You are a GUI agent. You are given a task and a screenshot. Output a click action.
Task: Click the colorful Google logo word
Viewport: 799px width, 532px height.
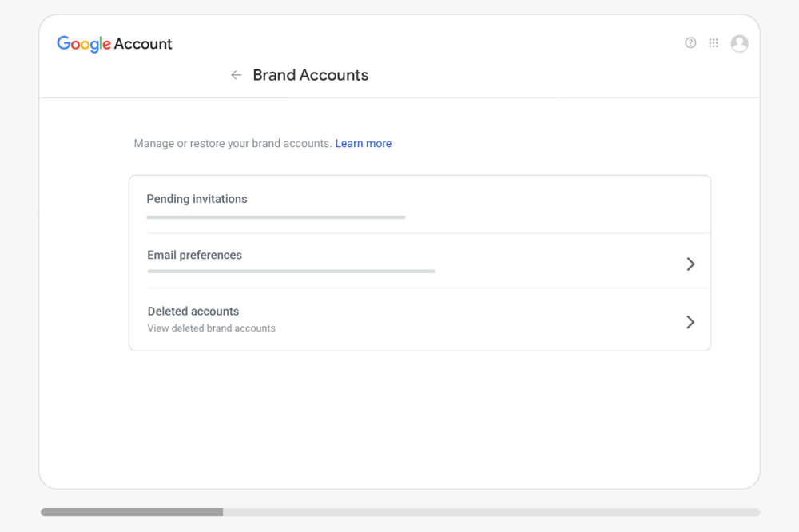(83, 44)
